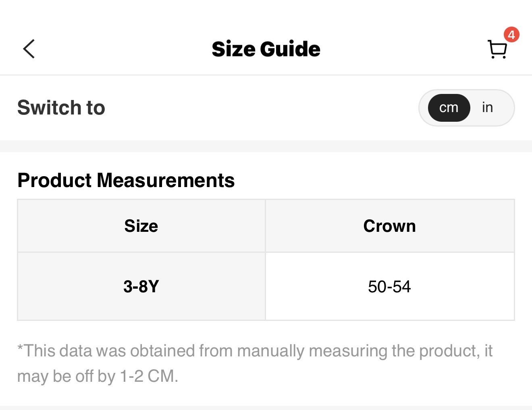Tap the red cart badge showing 4
This screenshot has height=410, width=532.
[x=511, y=35]
